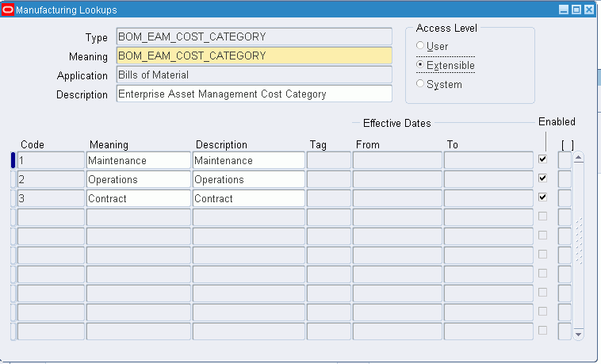This screenshot has width=601, height=364.
Task: Select the User access level radio button
Action: pos(420,46)
